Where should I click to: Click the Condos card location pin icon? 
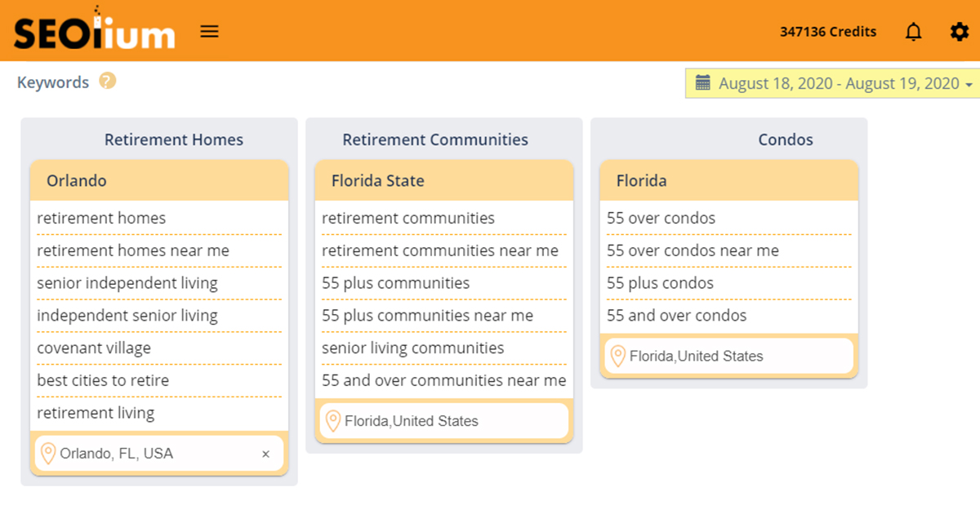pos(617,356)
